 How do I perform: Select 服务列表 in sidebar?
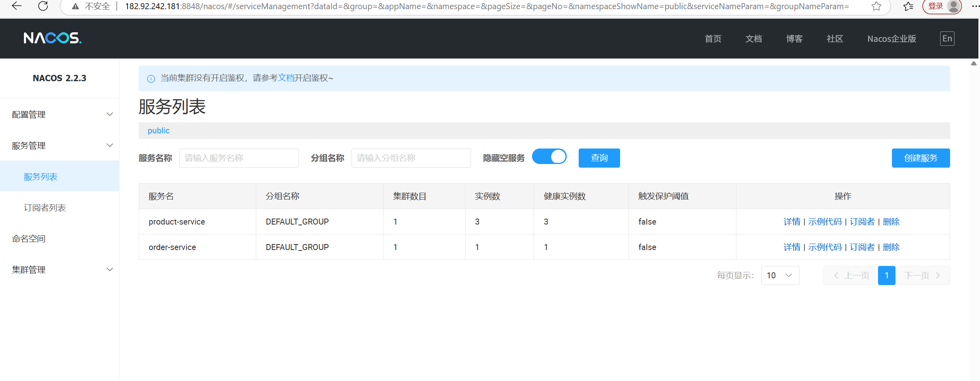60,176
